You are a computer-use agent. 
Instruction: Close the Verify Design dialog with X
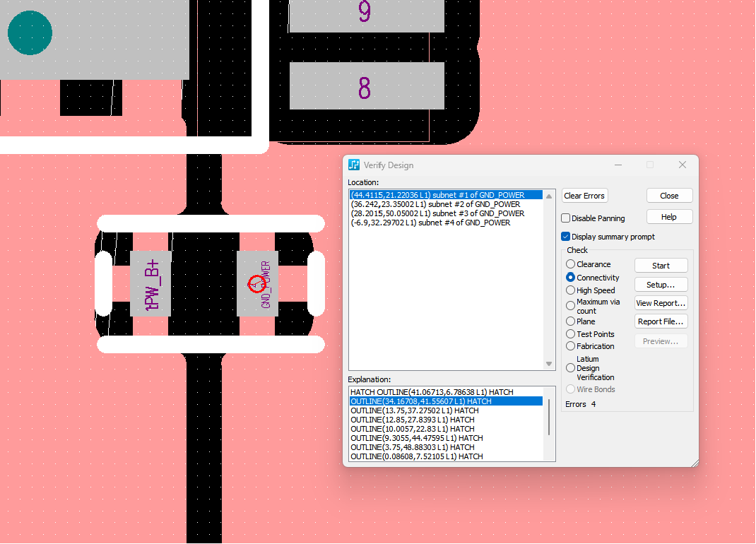tap(682, 165)
